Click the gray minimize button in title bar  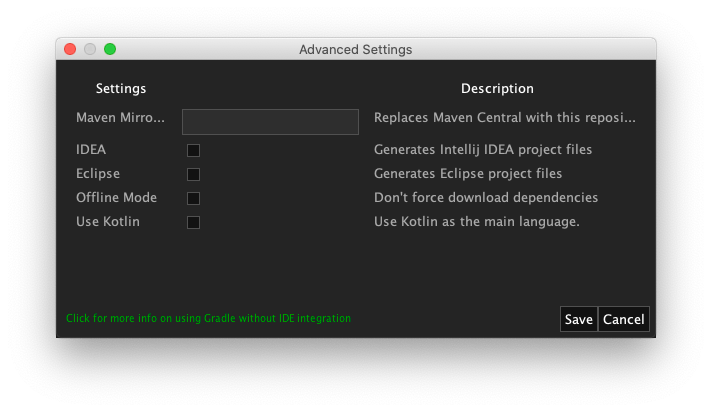coord(90,49)
